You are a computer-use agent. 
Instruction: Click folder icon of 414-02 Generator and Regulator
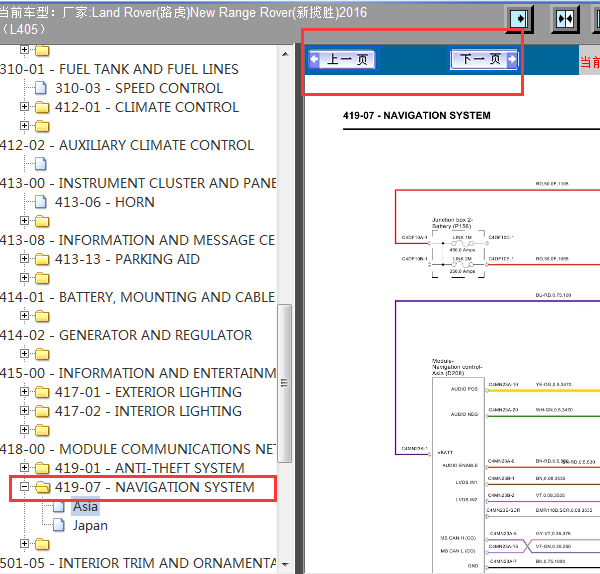[42, 316]
